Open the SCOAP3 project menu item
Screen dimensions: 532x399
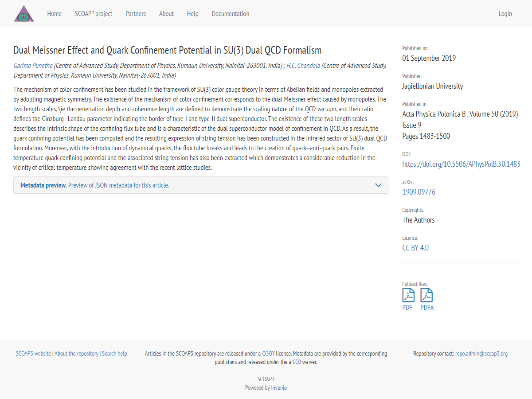point(94,14)
